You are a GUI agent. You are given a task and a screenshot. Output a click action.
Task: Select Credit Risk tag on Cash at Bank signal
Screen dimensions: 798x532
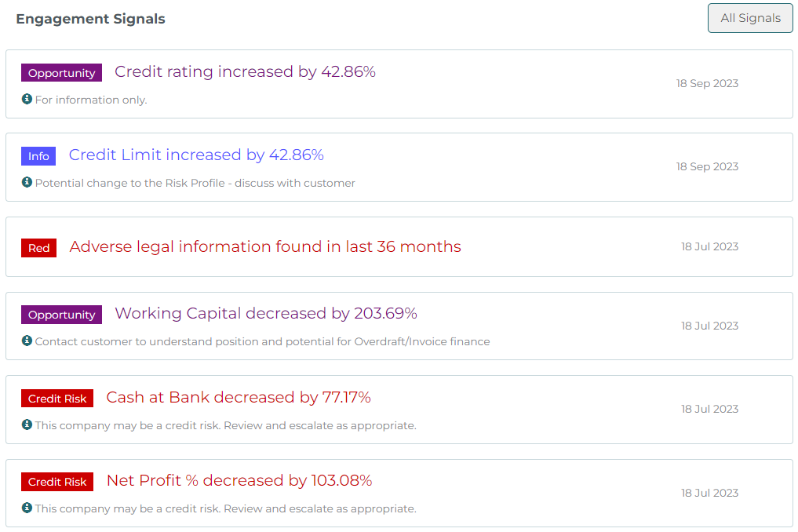coord(57,398)
